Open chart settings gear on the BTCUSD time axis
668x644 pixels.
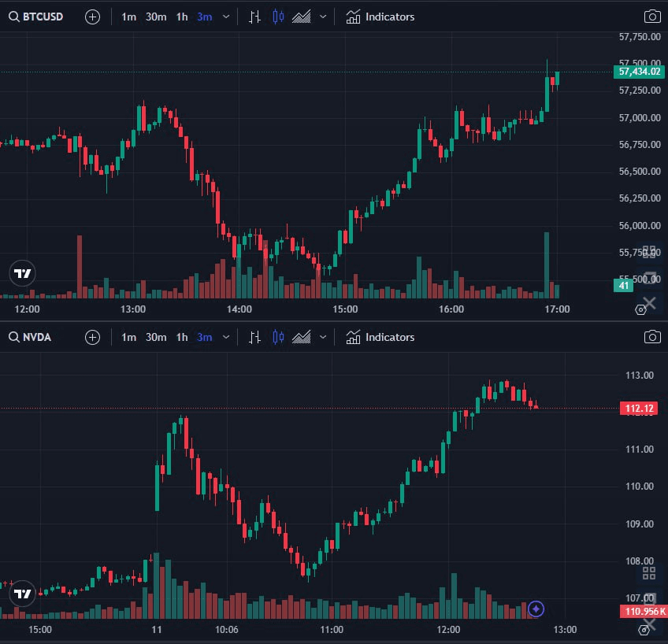click(640, 310)
